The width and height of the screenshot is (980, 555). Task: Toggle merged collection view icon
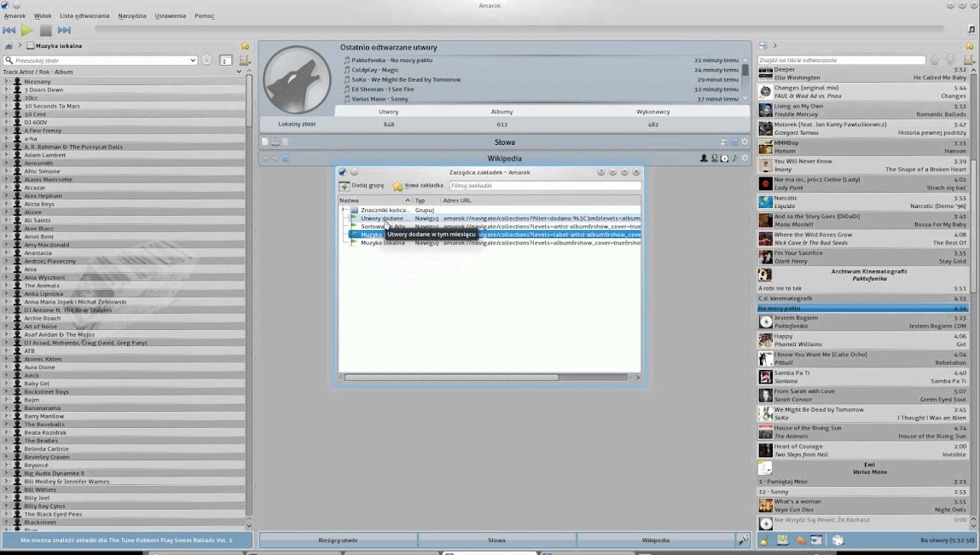pos(226,60)
